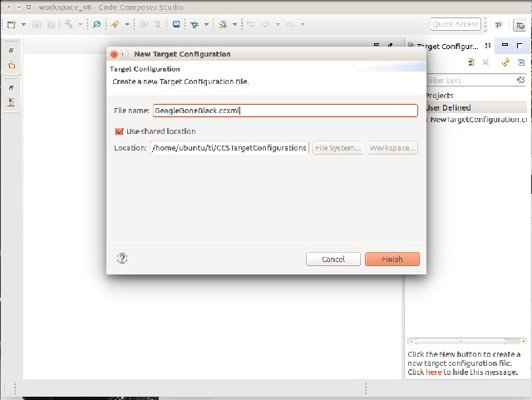Focus the Quick Access search field

[456, 24]
